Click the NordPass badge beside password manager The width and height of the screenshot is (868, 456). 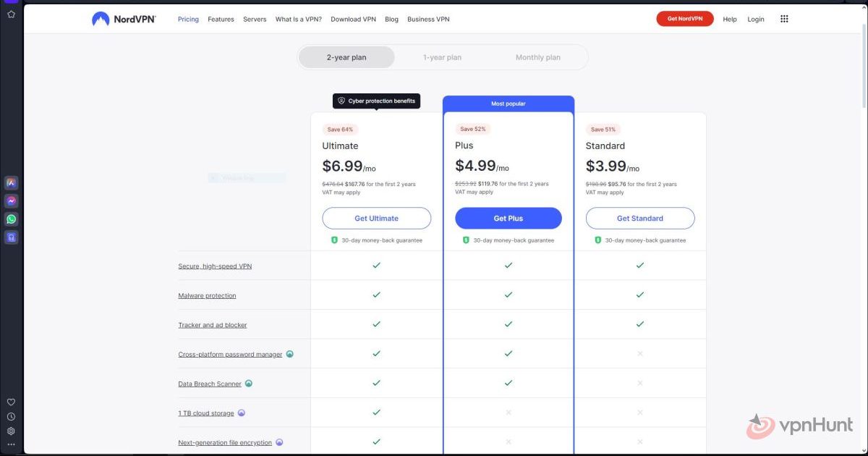pos(290,355)
